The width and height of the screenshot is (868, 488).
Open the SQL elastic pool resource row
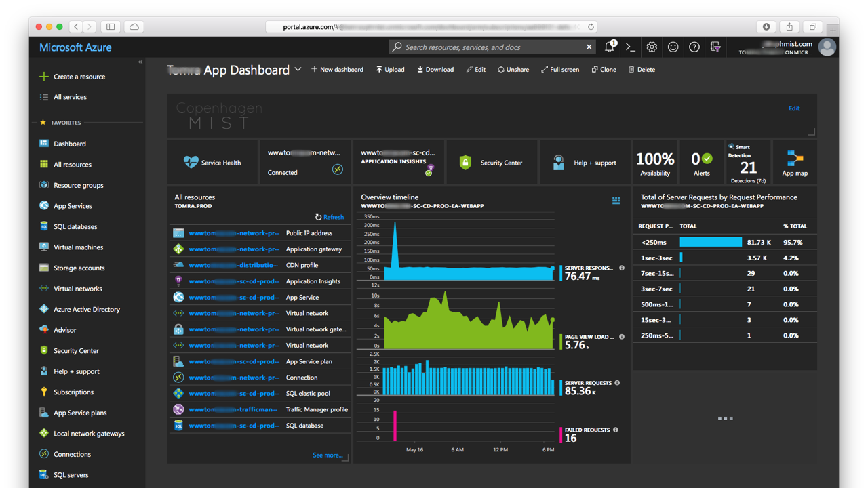point(260,393)
